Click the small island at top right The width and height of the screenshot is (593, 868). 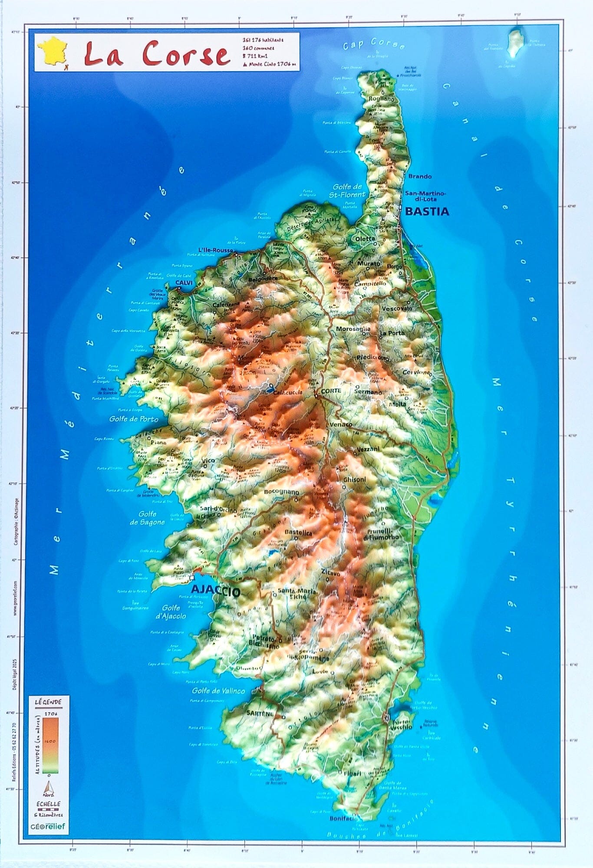tap(516, 43)
